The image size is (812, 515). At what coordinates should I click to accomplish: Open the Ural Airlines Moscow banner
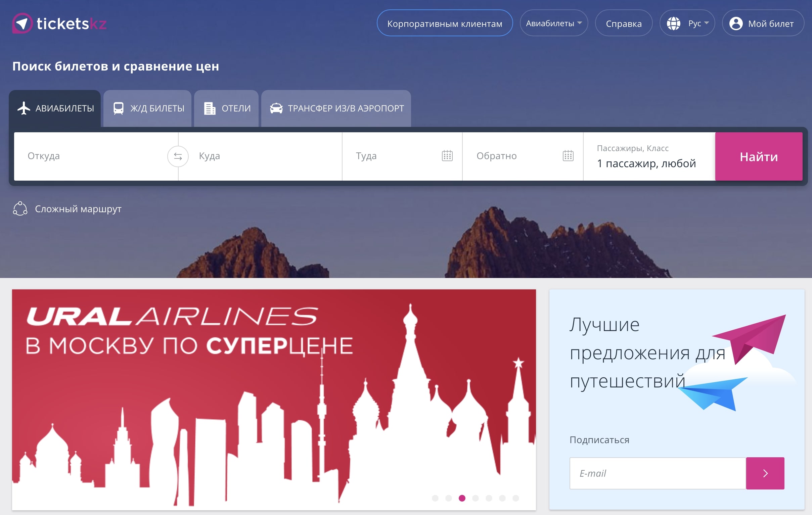(274, 400)
